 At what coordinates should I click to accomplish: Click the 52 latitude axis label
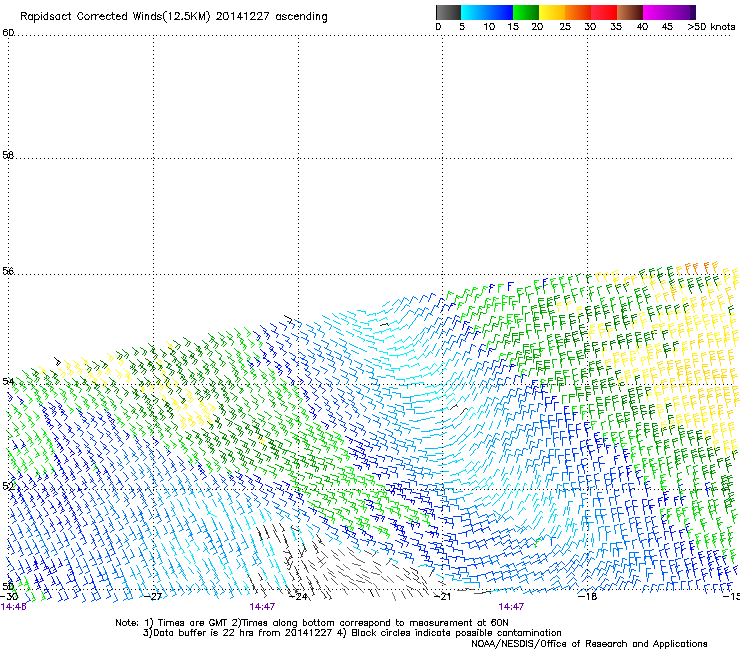(8, 486)
